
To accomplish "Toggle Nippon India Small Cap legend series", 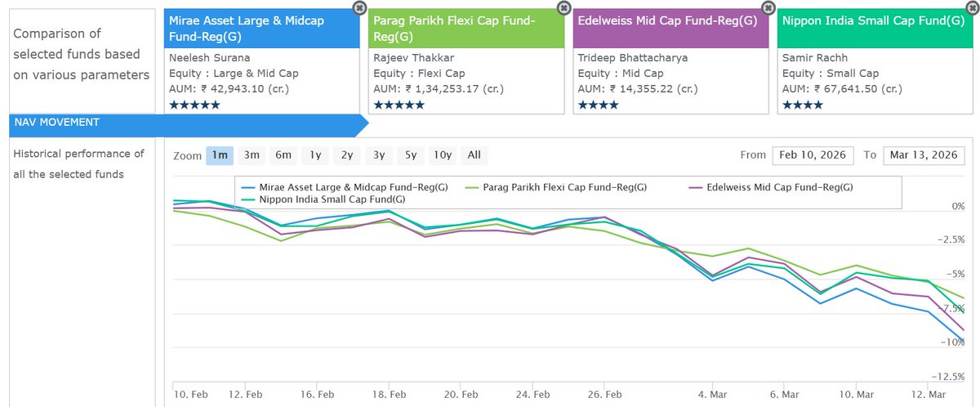I will click(323, 199).
